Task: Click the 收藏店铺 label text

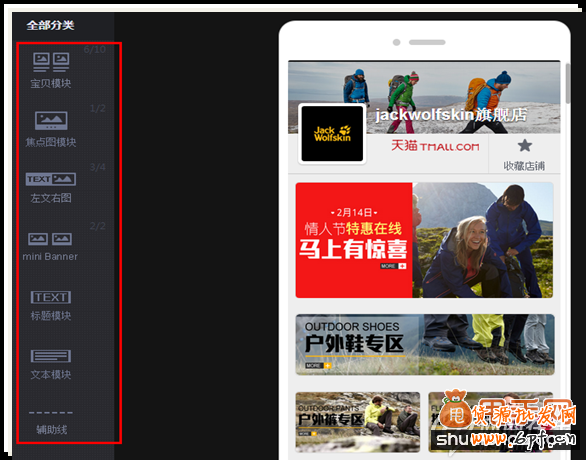Action: [x=524, y=166]
